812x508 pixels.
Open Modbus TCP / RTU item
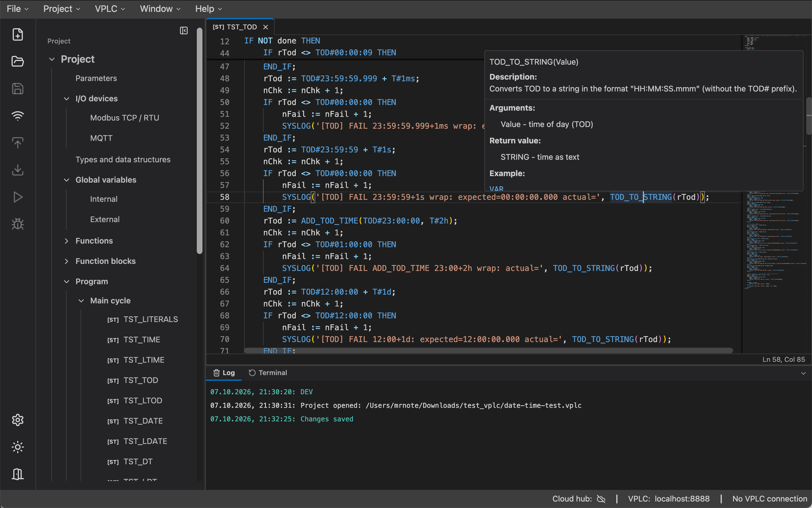click(125, 118)
